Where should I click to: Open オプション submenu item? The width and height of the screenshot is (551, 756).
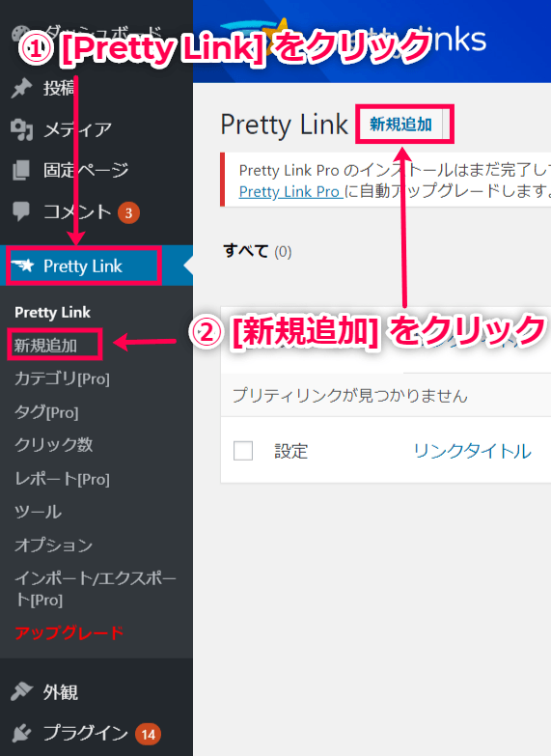[53, 546]
